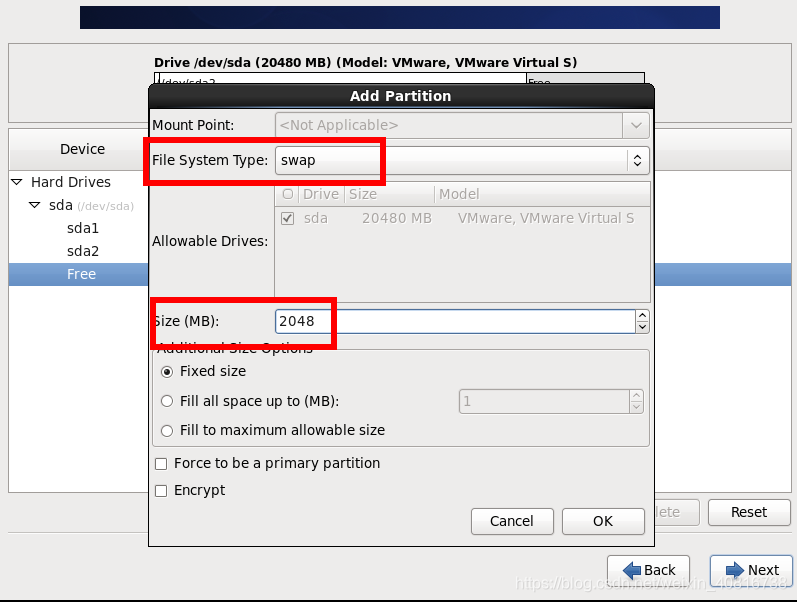
Task: Collapse the sda (/dev/sda) tree node
Action: (35, 205)
